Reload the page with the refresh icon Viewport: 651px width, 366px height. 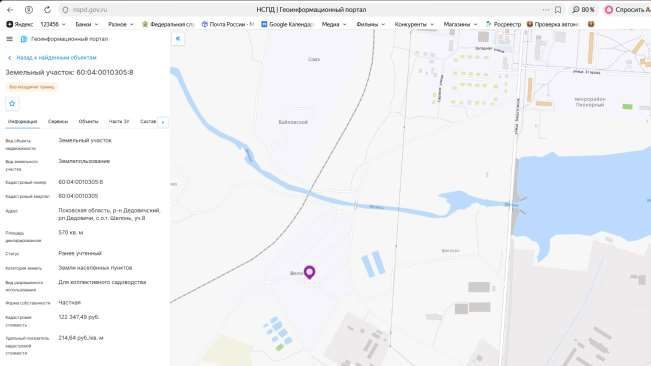[47, 10]
